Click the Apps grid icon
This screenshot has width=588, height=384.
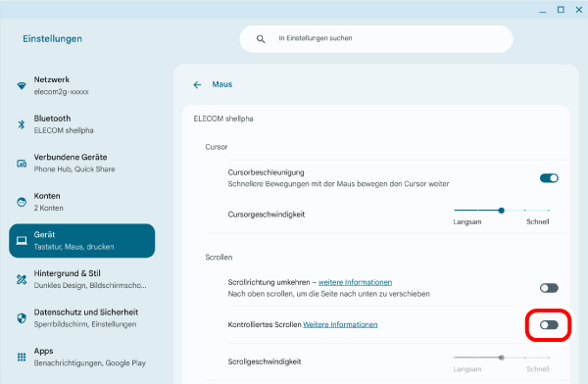pyautogui.click(x=22, y=357)
